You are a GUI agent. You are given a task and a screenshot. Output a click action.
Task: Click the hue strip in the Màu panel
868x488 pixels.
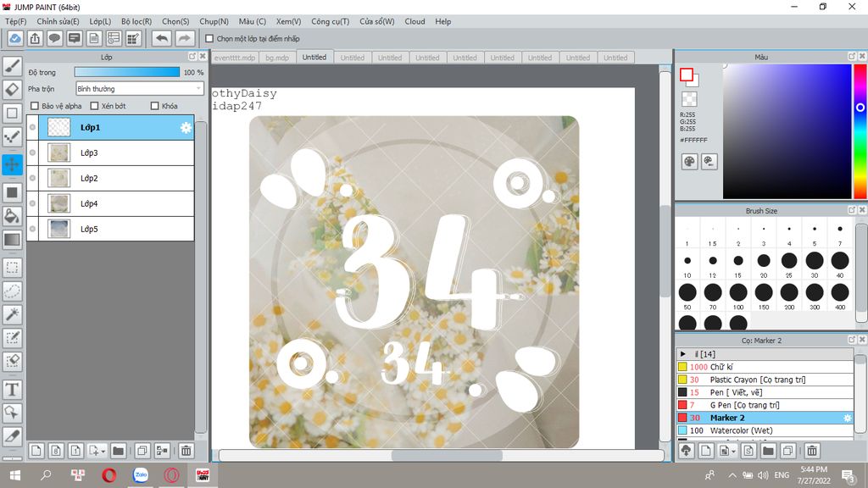point(860,131)
